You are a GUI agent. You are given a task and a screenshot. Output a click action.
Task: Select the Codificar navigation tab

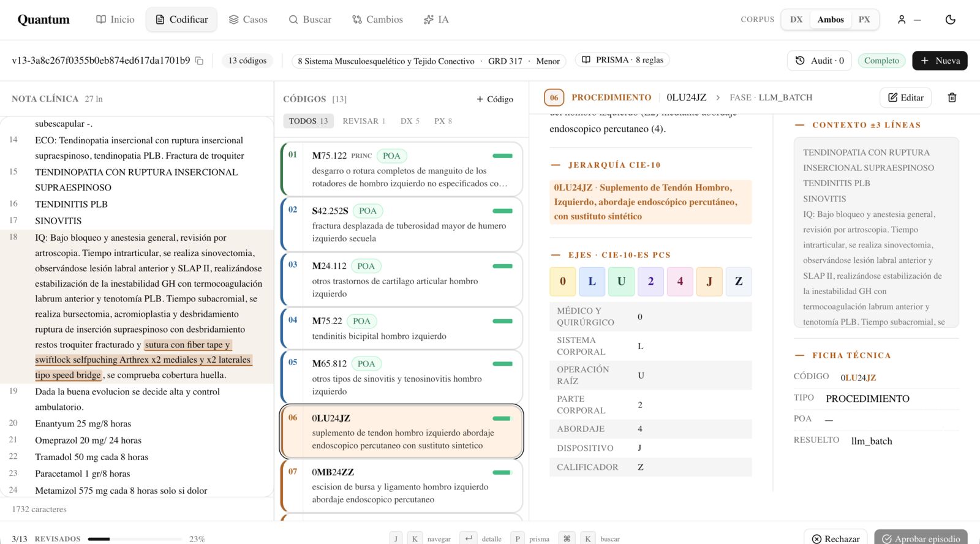(182, 20)
